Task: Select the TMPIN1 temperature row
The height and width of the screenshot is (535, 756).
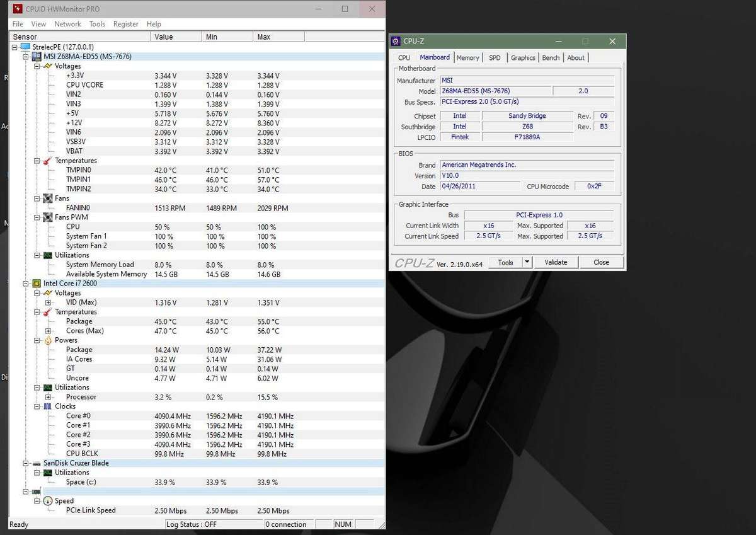Action: [x=196, y=180]
